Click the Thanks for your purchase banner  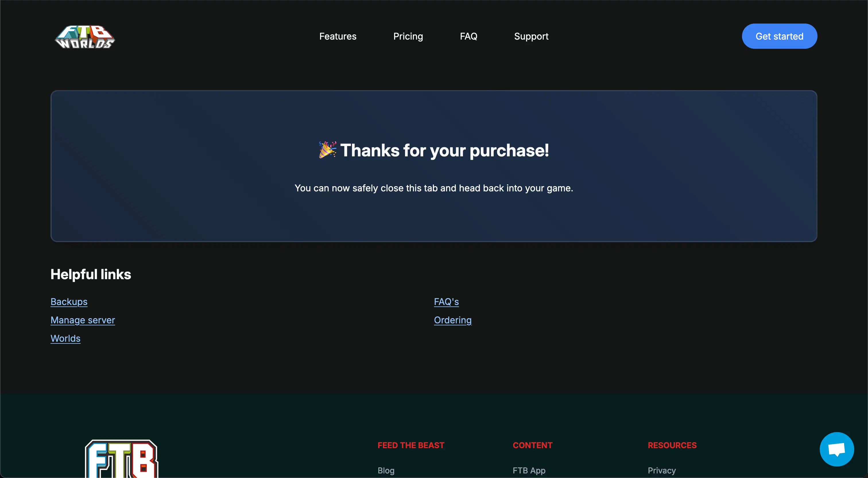click(434, 166)
